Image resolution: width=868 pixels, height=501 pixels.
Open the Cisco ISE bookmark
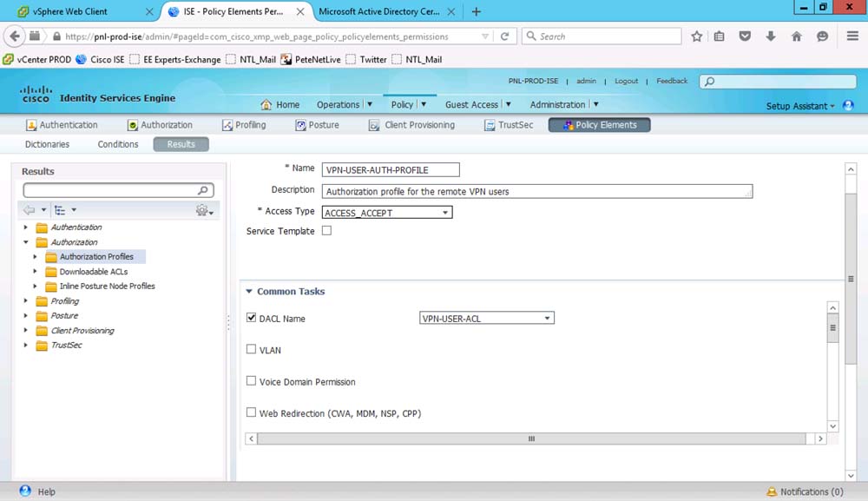pyautogui.click(x=100, y=59)
